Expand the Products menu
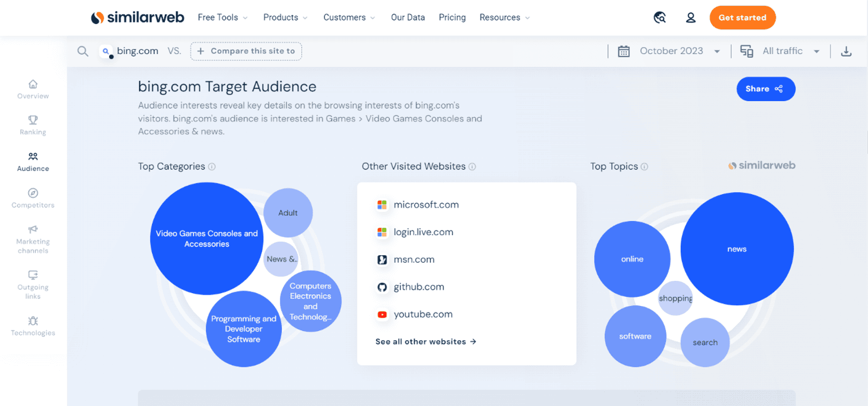 pyautogui.click(x=285, y=18)
